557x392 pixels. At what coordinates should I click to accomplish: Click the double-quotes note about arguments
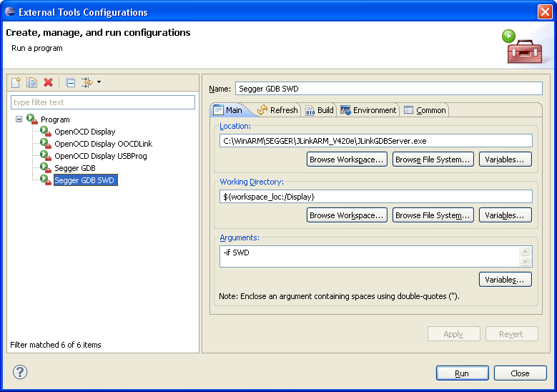pyautogui.click(x=339, y=296)
